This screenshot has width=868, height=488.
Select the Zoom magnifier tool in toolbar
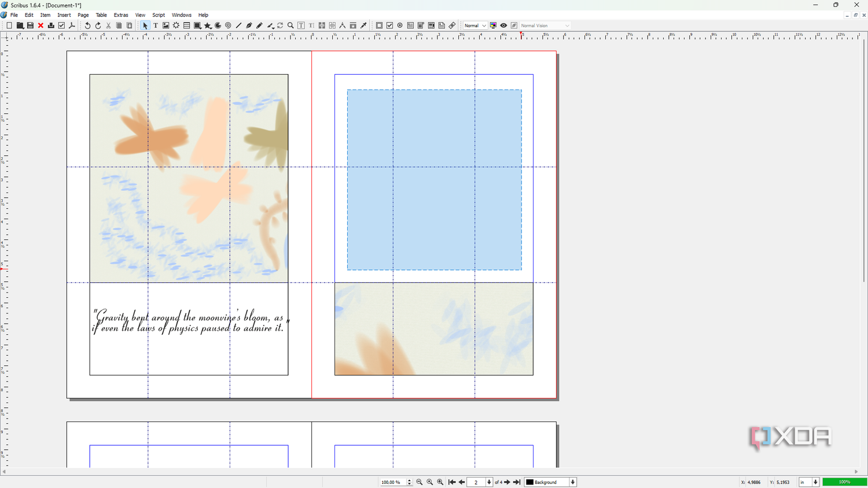291,25
